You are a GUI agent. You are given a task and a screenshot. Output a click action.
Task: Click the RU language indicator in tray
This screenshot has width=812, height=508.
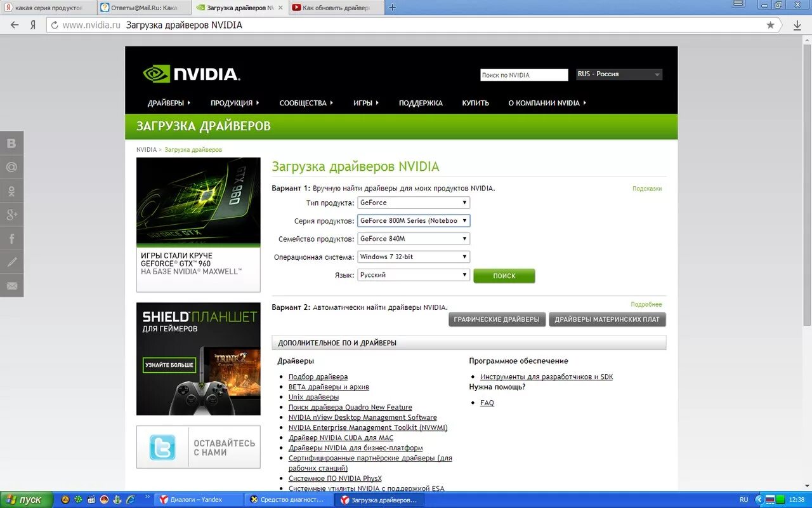point(743,500)
